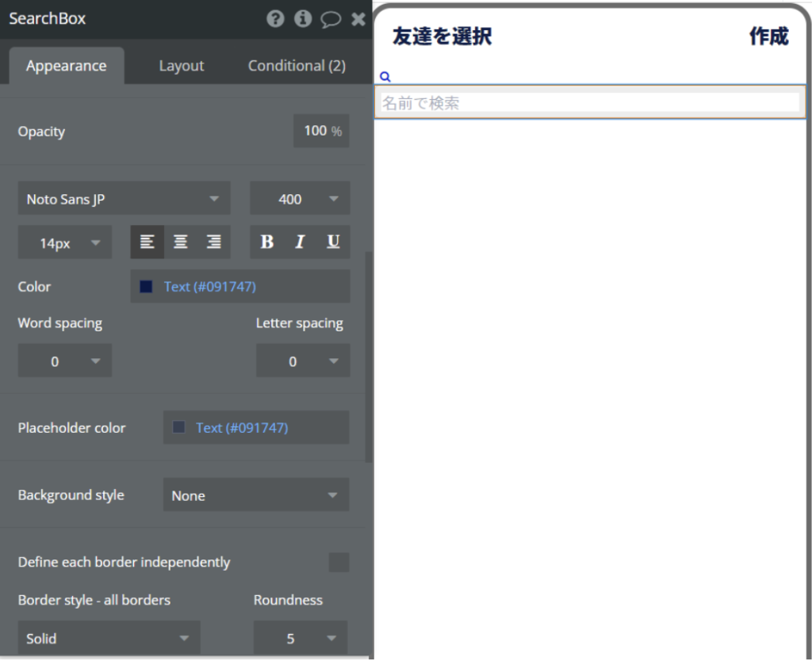Select left text alignment icon
Viewport: 812px width, 661px height.
pyautogui.click(x=147, y=243)
